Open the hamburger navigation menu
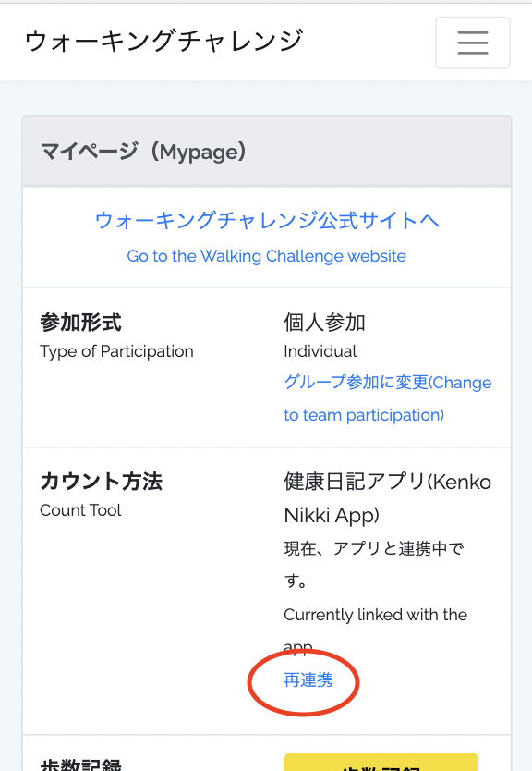 click(x=473, y=43)
